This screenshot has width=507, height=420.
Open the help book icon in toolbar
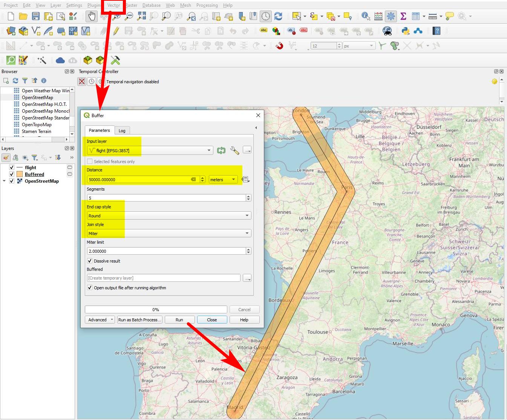tap(437, 31)
